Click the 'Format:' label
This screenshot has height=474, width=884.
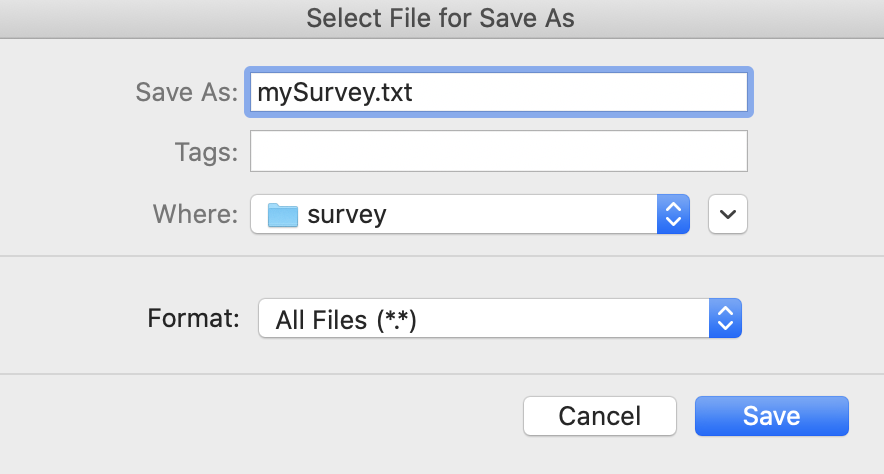(x=193, y=318)
